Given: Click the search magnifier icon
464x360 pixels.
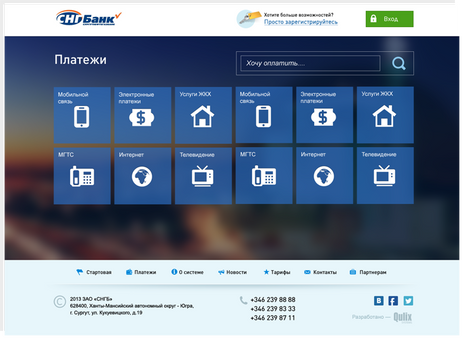Looking at the screenshot, I should tap(398, 63).
